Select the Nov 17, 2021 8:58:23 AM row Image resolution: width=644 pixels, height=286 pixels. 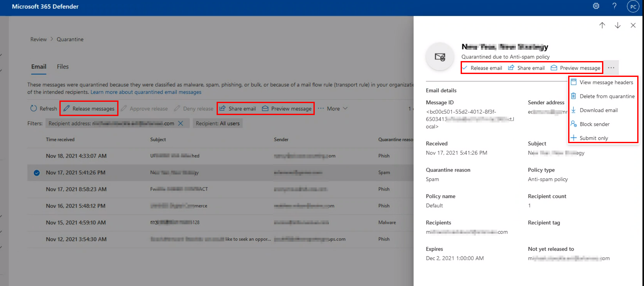pos(220,189)
